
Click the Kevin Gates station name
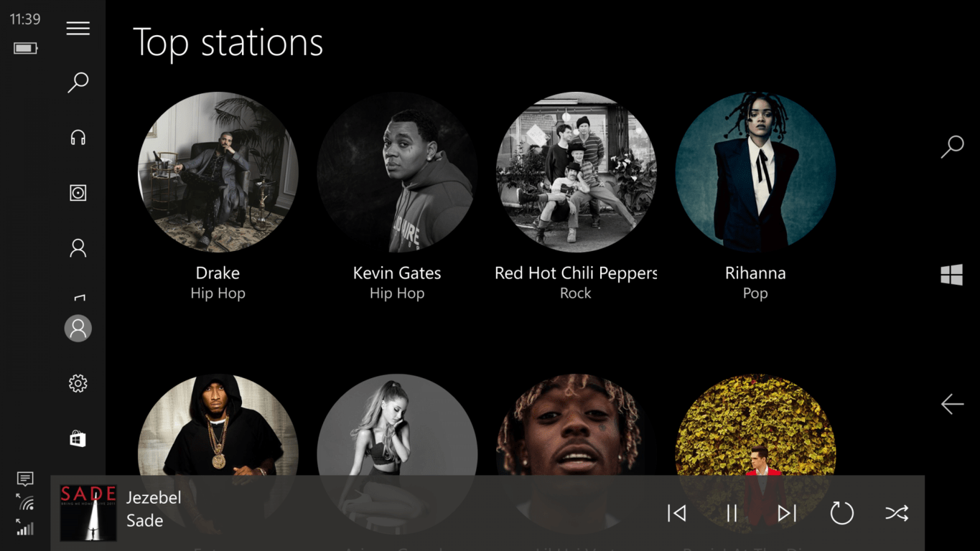(x=397, y=273)
